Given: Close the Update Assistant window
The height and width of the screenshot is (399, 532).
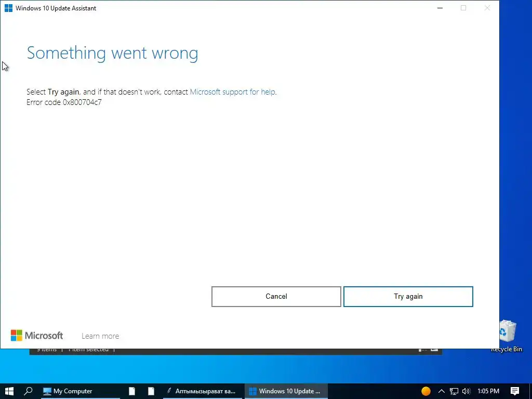Looking at the screenshot, I should click(487, 8).
